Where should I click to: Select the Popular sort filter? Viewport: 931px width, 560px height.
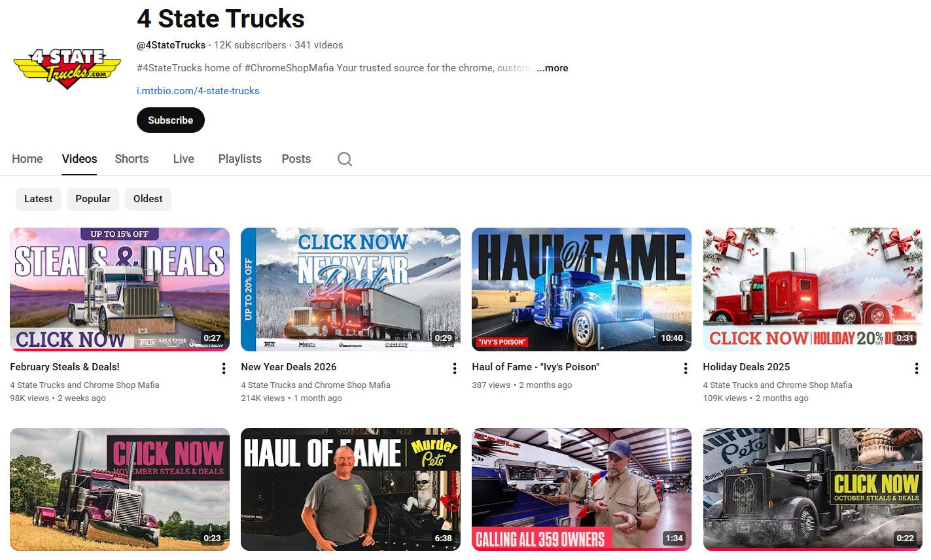pos(93,199)
